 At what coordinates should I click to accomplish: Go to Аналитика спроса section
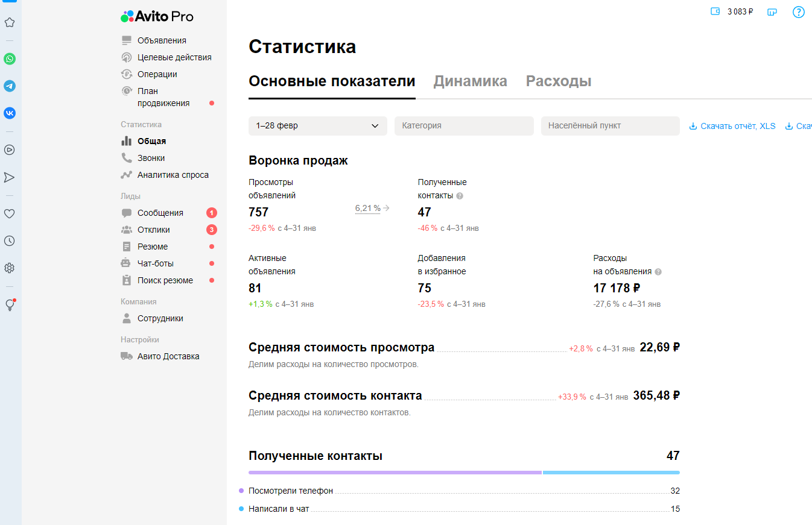(173, 175)
